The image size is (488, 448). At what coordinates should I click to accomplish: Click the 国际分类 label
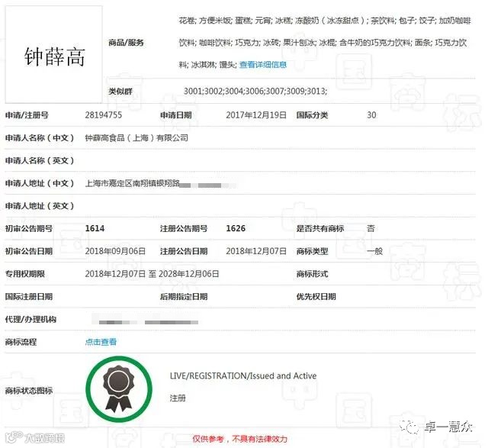pyautogui.click(x=312, y=115)
